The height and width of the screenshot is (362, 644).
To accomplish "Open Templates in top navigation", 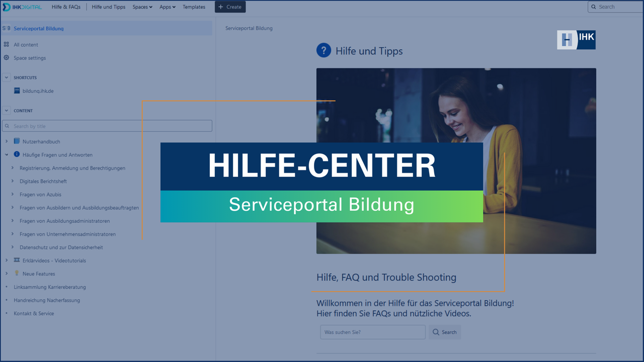I will 194,7.
